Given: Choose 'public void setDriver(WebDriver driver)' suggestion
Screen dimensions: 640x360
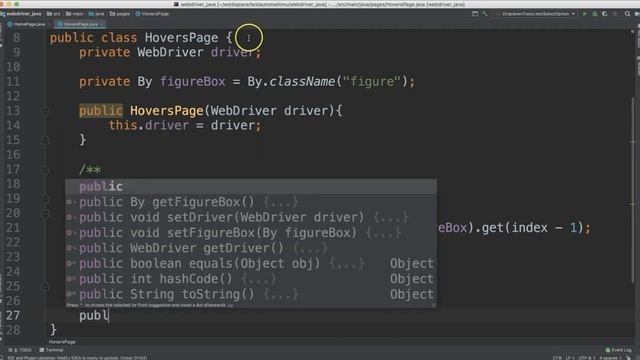Looking at the screenshot, I should pos(251,217).
